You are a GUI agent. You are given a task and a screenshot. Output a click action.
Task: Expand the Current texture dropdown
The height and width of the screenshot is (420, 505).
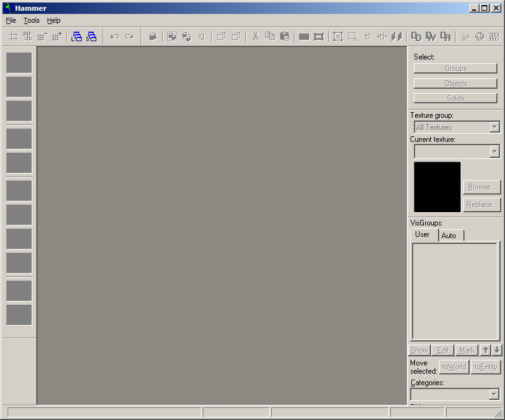pyautogui.click(x=494, y=151)
